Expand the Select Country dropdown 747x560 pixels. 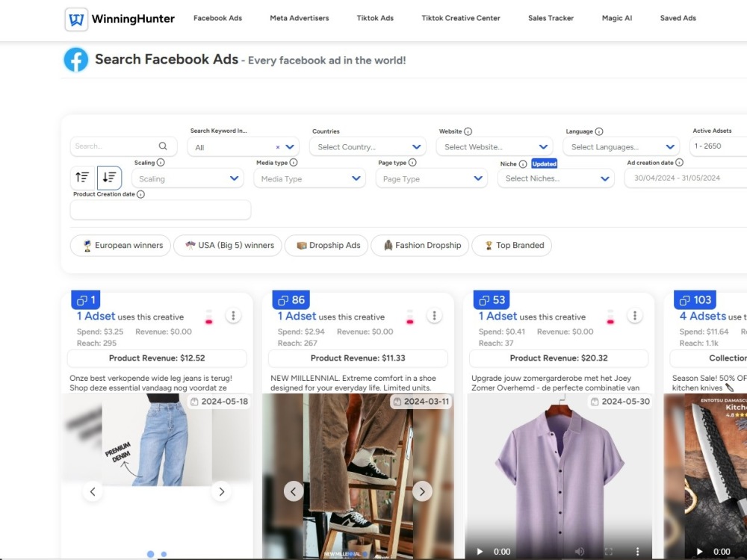(x=368, y=146)
